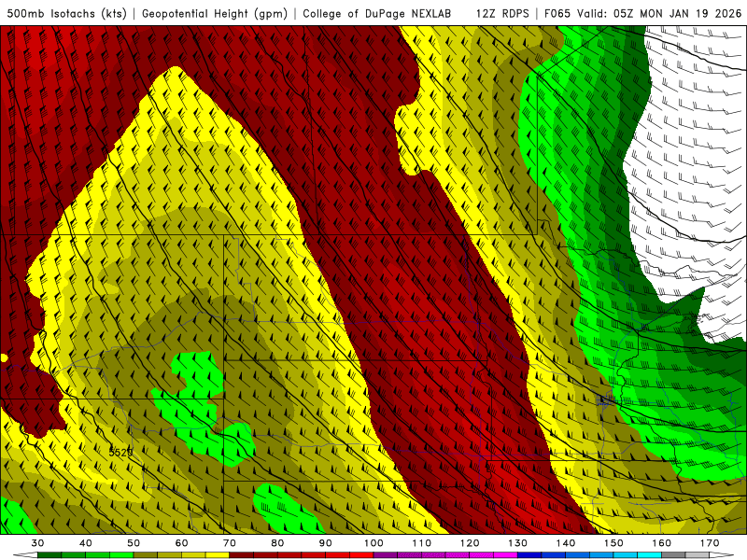Click the '40' value on the legend
Screen dimensions: 747x560
(86, 543)
